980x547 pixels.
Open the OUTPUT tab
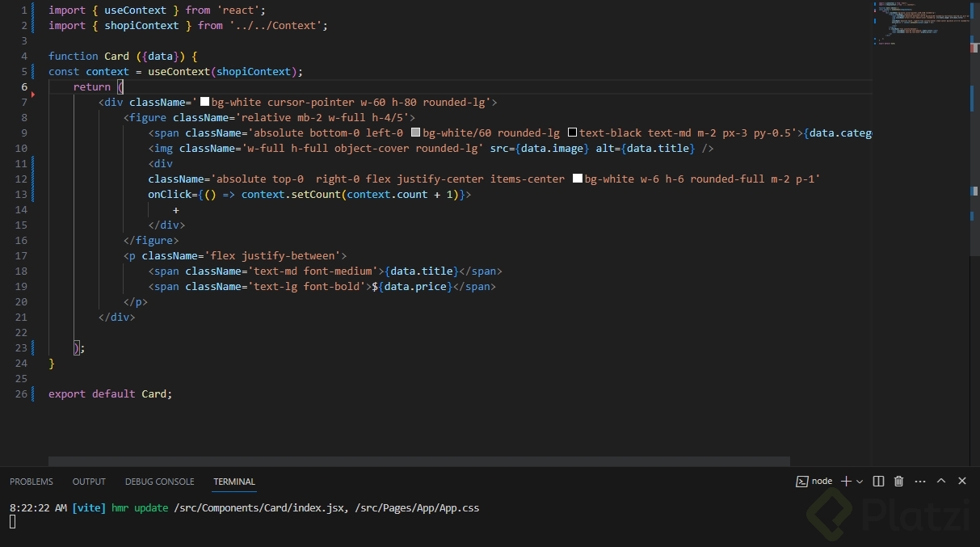tap(89, 482)
